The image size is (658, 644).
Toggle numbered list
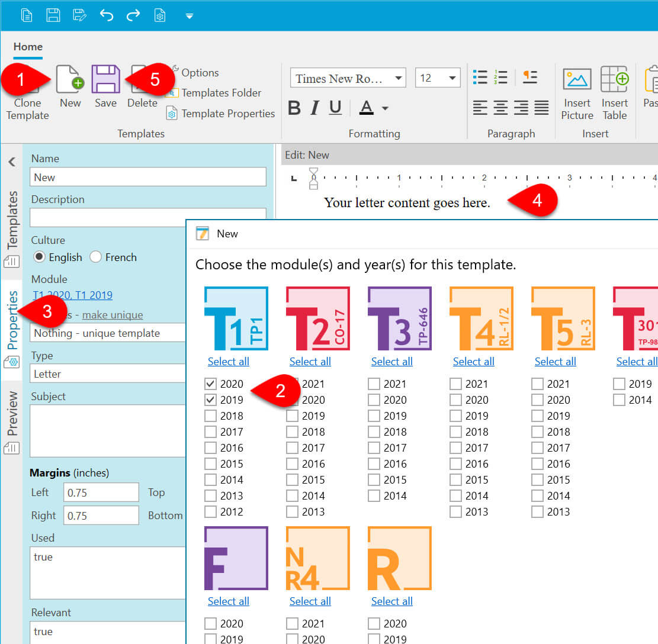click(x=500, y=77)
